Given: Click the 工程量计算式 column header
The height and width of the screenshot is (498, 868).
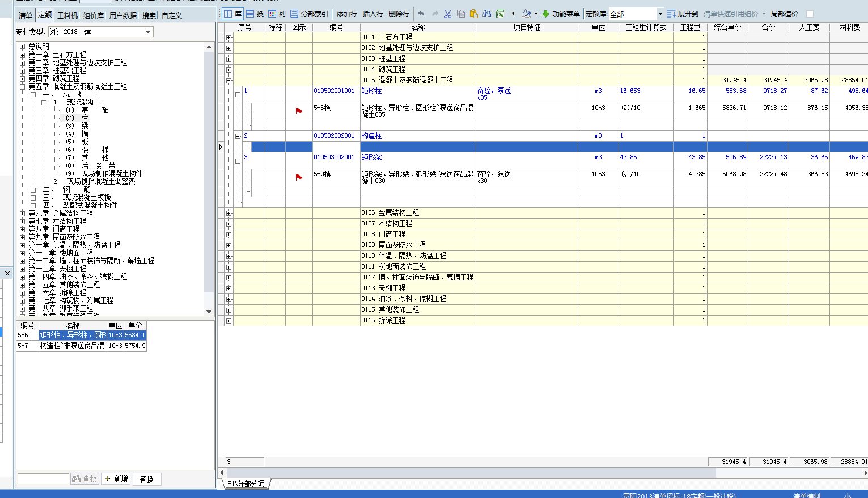Looking at the screenshot, I should (646, 27).
